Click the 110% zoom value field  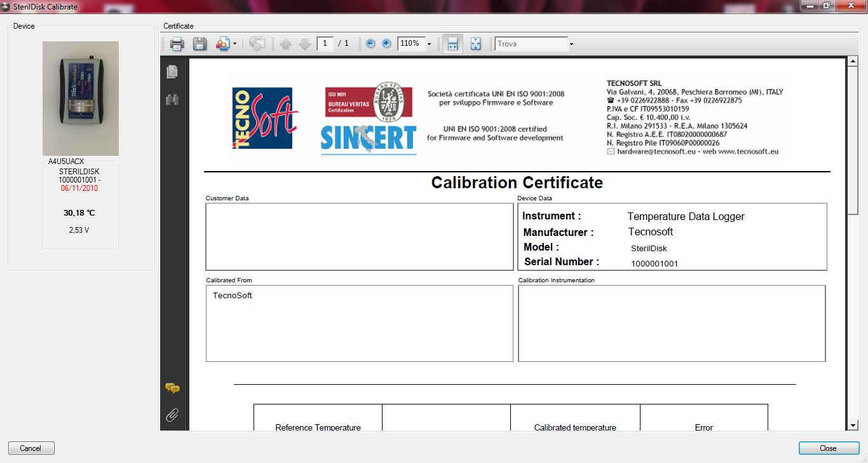pos(410,43)
